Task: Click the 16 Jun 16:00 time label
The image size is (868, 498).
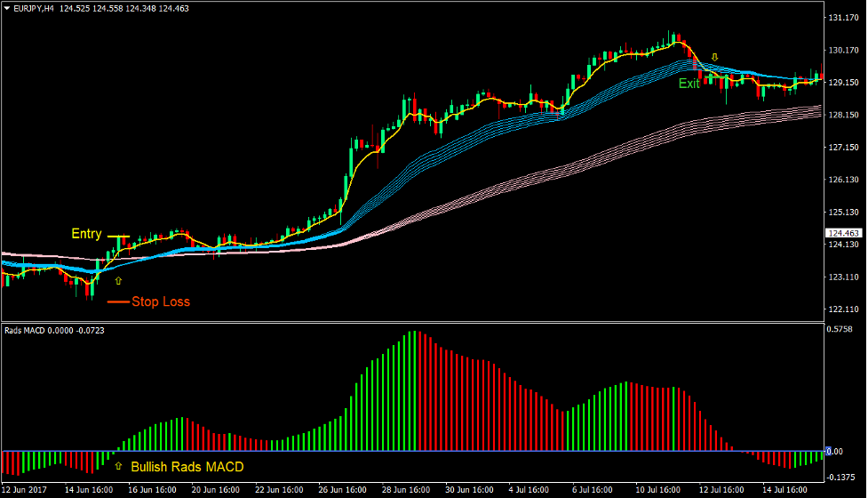Action: (x=152, y=490)
